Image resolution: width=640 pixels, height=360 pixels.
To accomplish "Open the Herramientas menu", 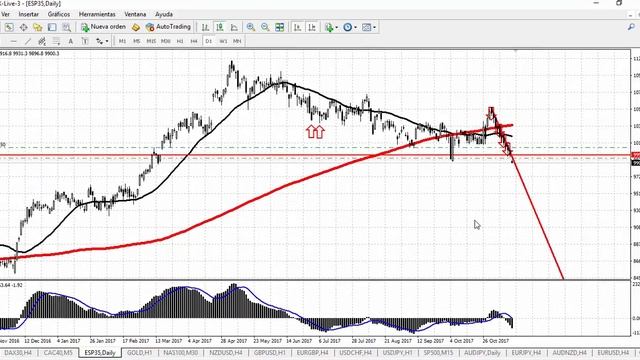I will [x=97, y=14].
